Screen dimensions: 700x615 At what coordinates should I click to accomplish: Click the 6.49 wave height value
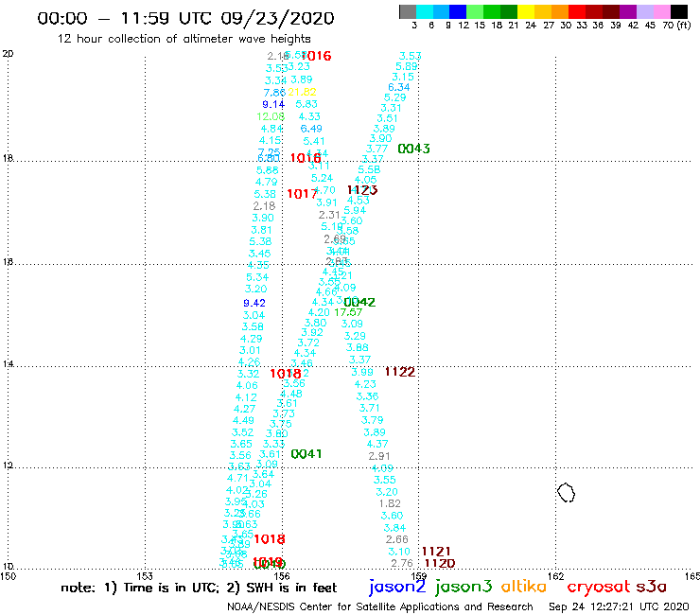click(311, 129)
